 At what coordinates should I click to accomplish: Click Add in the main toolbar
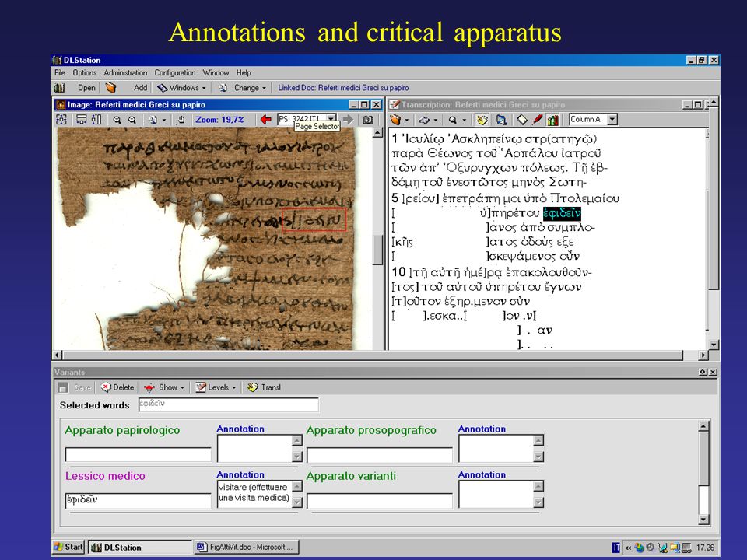coord(140,88)
